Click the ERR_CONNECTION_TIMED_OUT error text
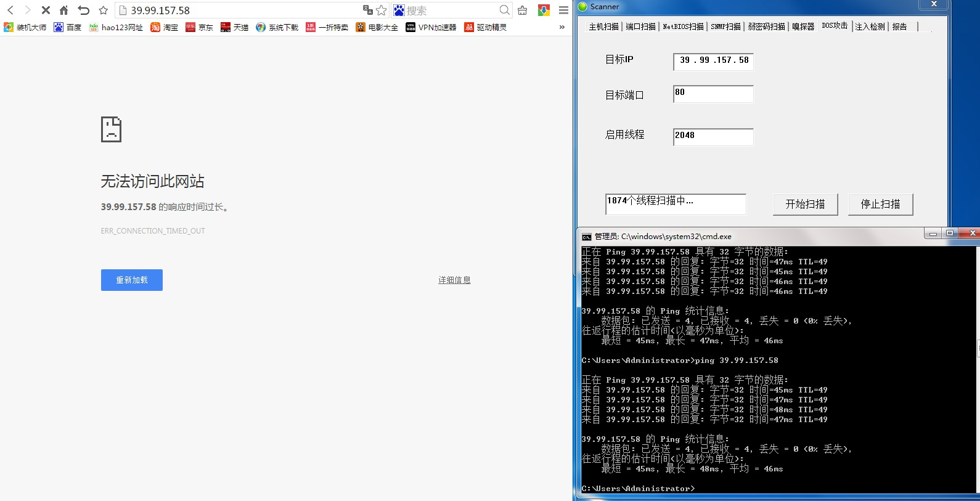Viewport: 980px width, 501px height. coord(153,231)
